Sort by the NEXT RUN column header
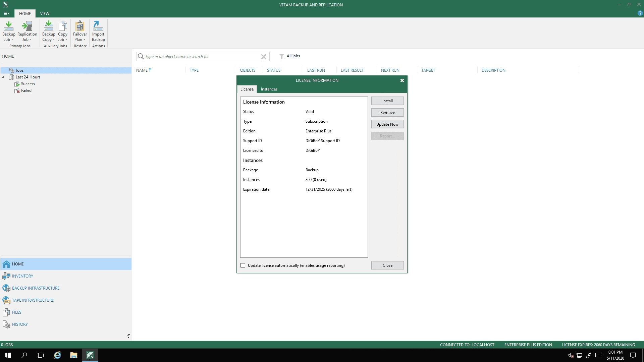Image resolution: width=644 pixels, height=362 pixels. pyautogui.click(x=390, y=70)
